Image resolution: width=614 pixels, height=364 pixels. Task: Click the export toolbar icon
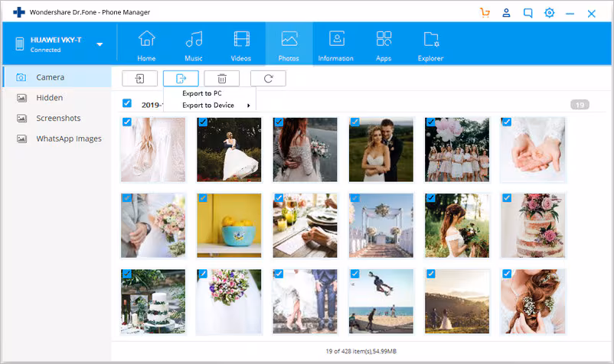coord(181,79)
